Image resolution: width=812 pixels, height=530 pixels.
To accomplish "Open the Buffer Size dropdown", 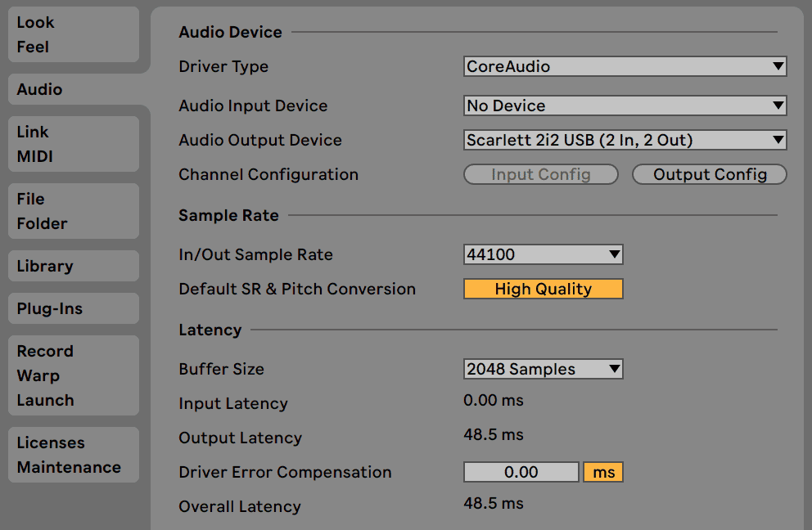I will 544,369.
